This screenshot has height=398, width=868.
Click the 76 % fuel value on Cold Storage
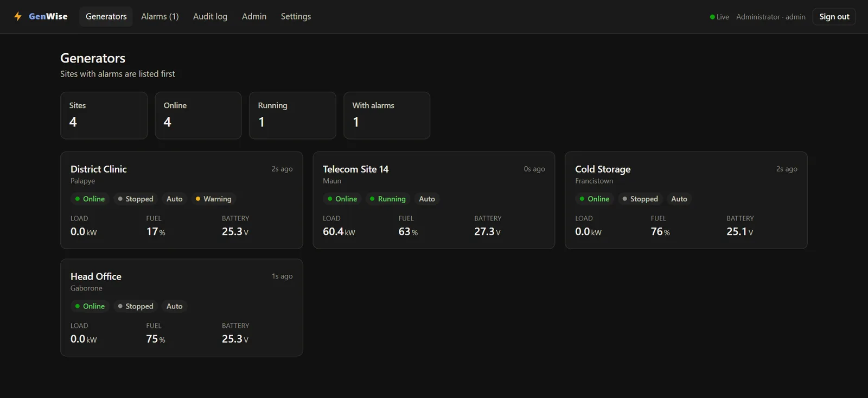click(660, 232)
